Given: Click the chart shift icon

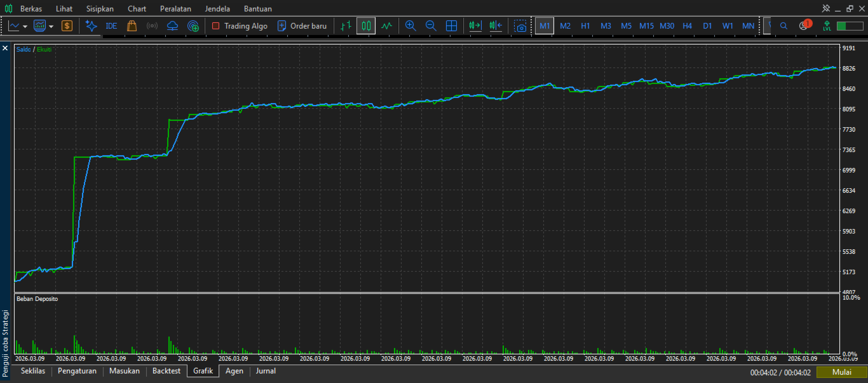Looking at the screenshot, I should pyautogui.click(x=496, y=26).
